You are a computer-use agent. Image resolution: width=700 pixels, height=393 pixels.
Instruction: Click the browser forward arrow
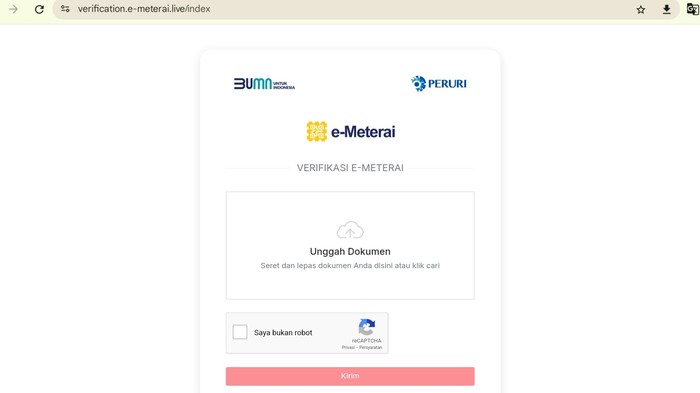13,9
